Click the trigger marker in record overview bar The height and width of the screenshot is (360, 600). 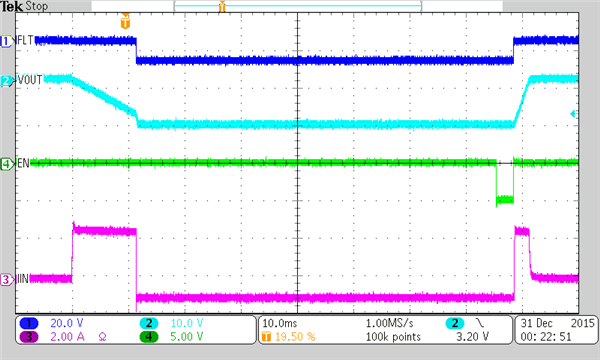point(222,6)
